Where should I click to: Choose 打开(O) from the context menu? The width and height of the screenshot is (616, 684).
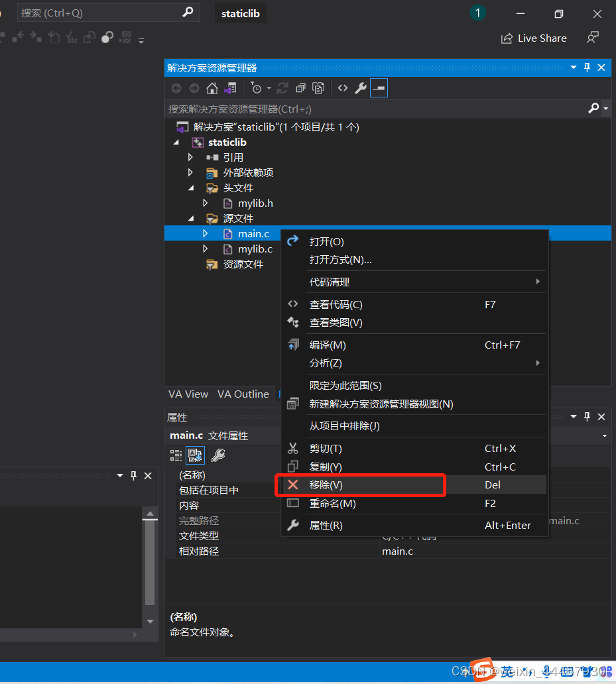click(414, 242)
